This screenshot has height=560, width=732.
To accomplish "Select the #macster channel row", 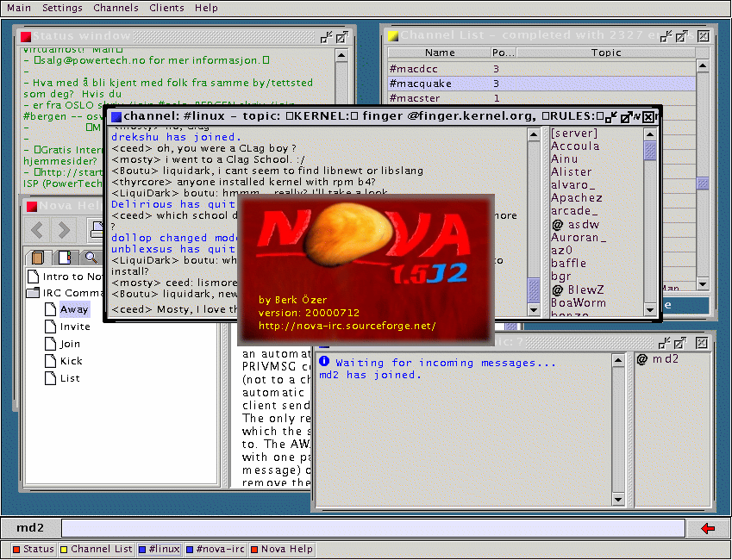I will click(541, 98).
